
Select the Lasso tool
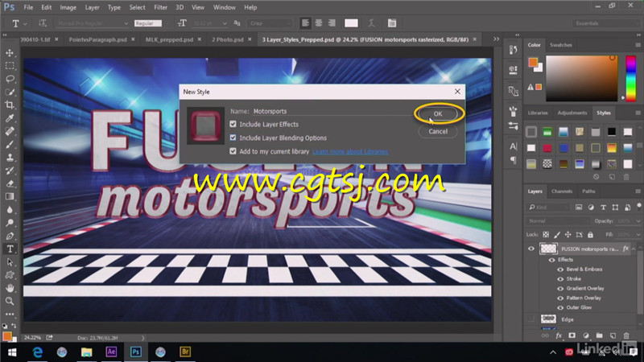click(10, 79)
